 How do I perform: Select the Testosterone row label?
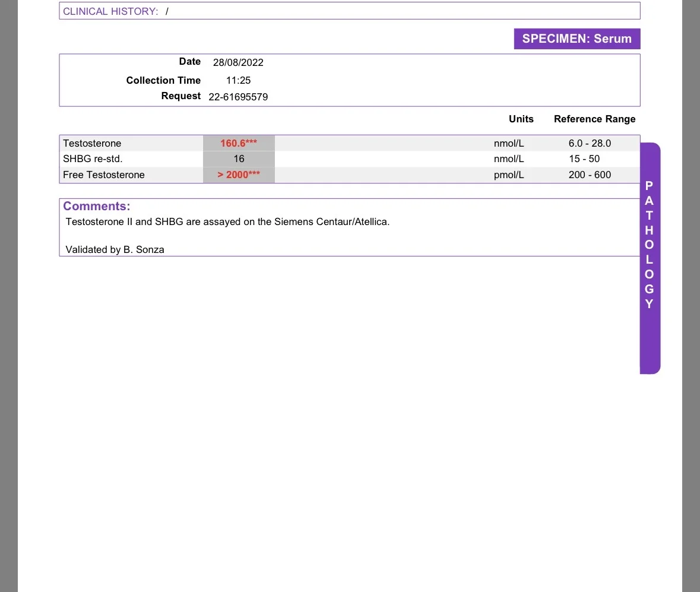click(92, 143)
